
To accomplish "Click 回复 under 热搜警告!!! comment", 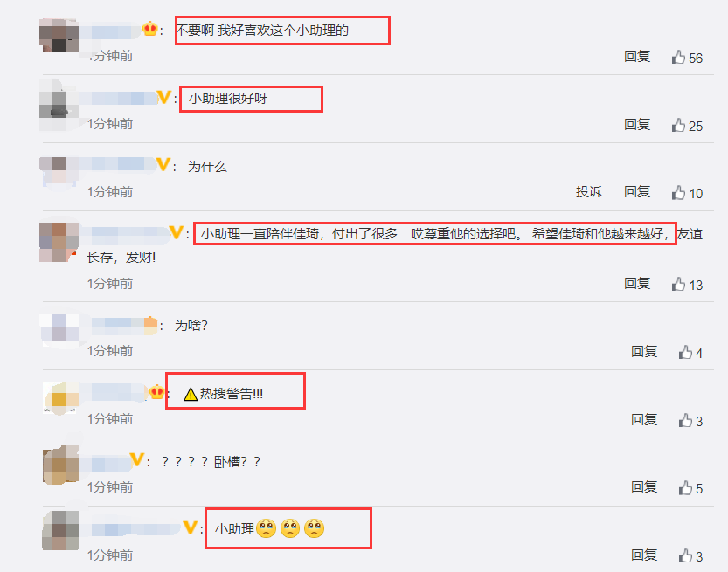I will click(x=644, y=420).
